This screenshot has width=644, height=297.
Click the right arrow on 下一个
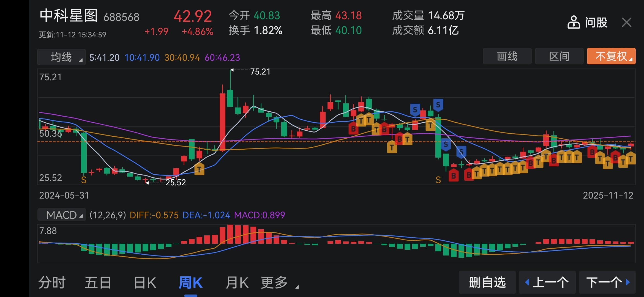click(628, 282)
